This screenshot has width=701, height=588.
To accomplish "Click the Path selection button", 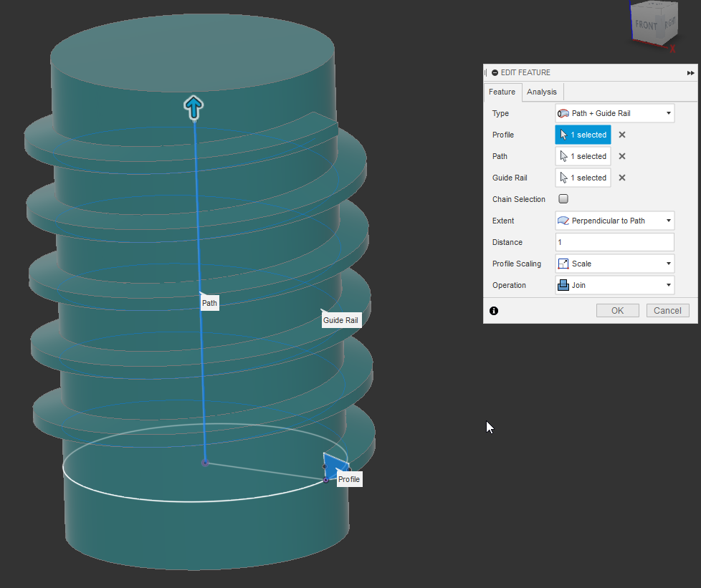I will (x=583, y=156).
